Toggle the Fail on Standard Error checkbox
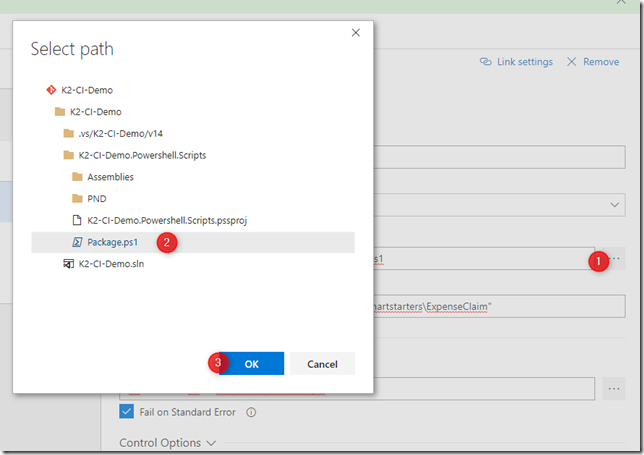Image resolution: width=644 pixels, height=455 pixels. [126, 411]
